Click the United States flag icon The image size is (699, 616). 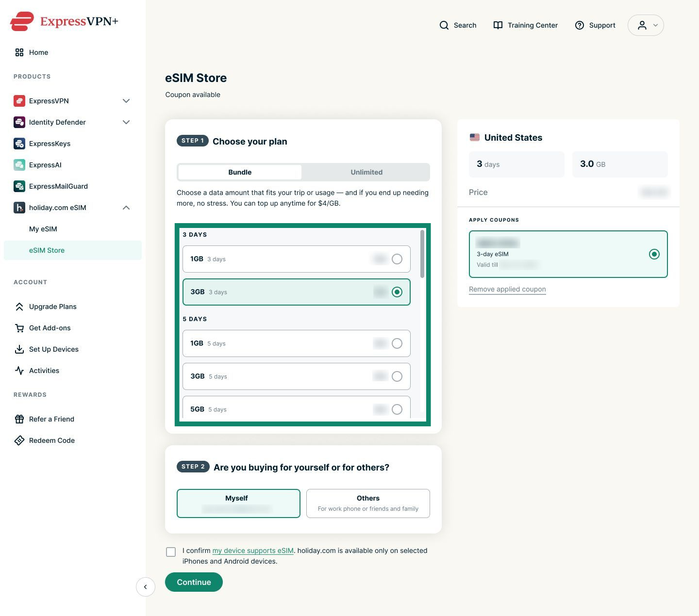tap(475, 138)
